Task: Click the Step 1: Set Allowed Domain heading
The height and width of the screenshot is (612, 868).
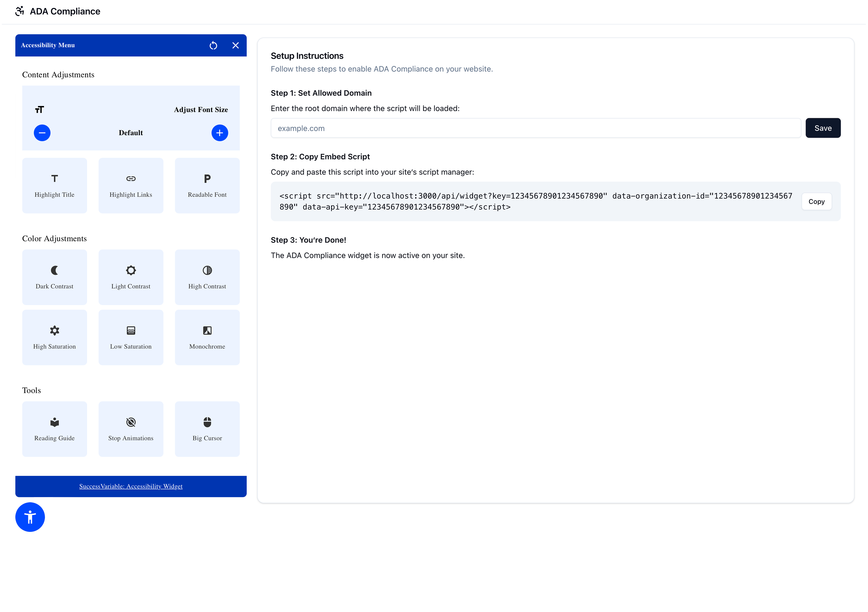Action: click(321, 93)
